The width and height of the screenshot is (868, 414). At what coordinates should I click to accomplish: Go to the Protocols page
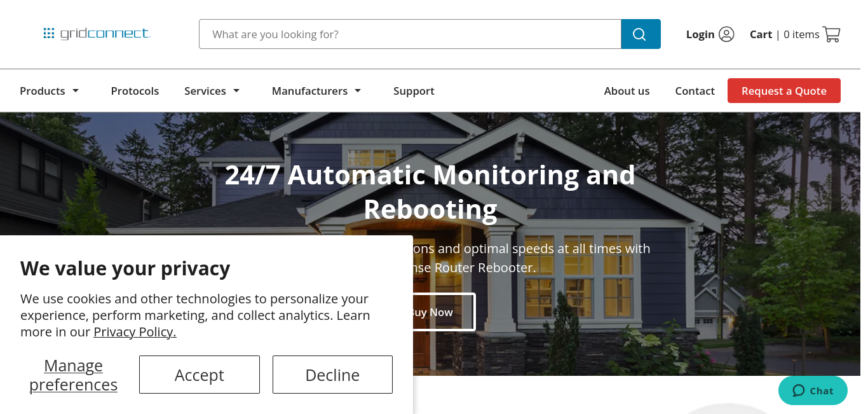(x=135, y=91)
